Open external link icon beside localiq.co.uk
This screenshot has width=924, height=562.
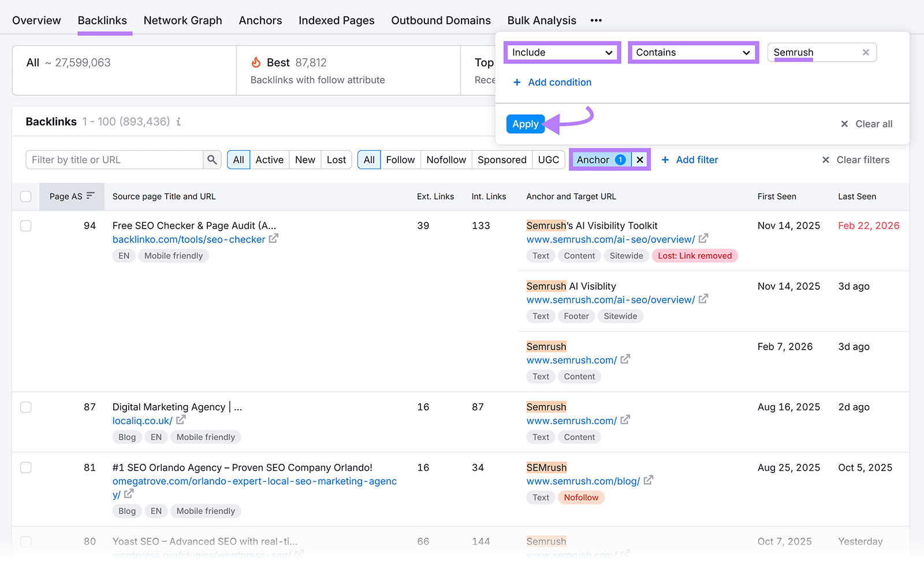pyautogui.click(x=181, y=420)
